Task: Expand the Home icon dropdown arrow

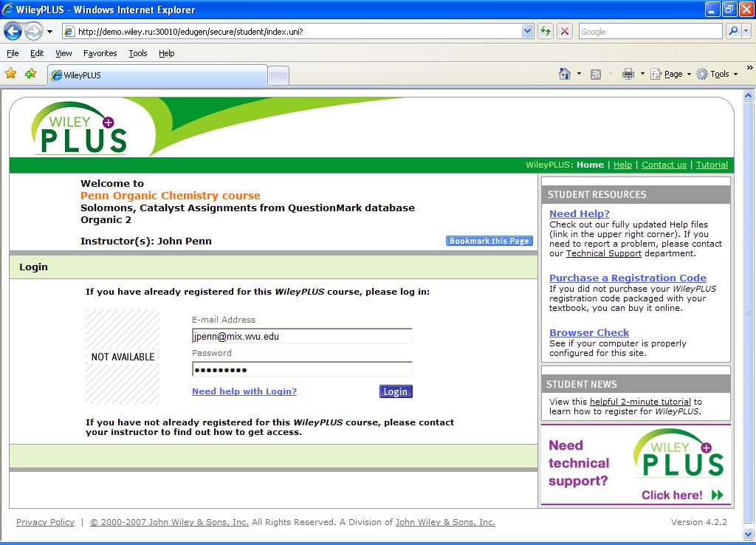Action: pyautogui.click(x=579, y=74)
